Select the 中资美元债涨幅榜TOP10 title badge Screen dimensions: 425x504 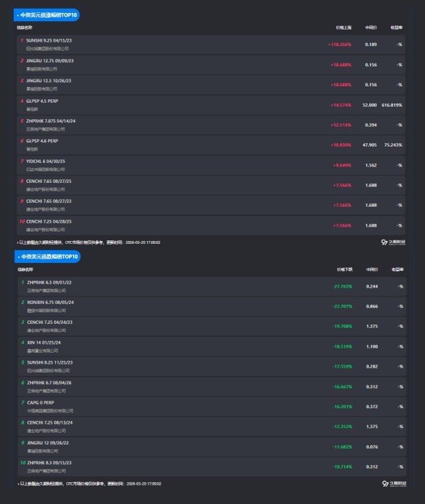tap(47, 14)
